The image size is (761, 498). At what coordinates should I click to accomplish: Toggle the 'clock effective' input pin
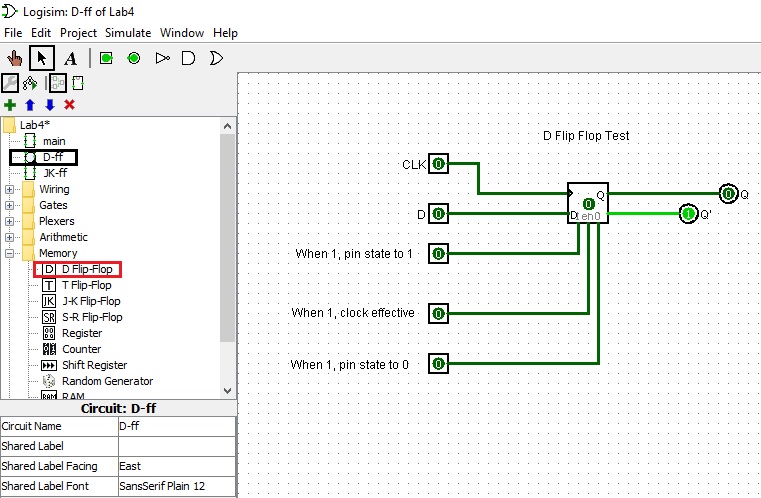pyautogui.click(x=438, y=314)
